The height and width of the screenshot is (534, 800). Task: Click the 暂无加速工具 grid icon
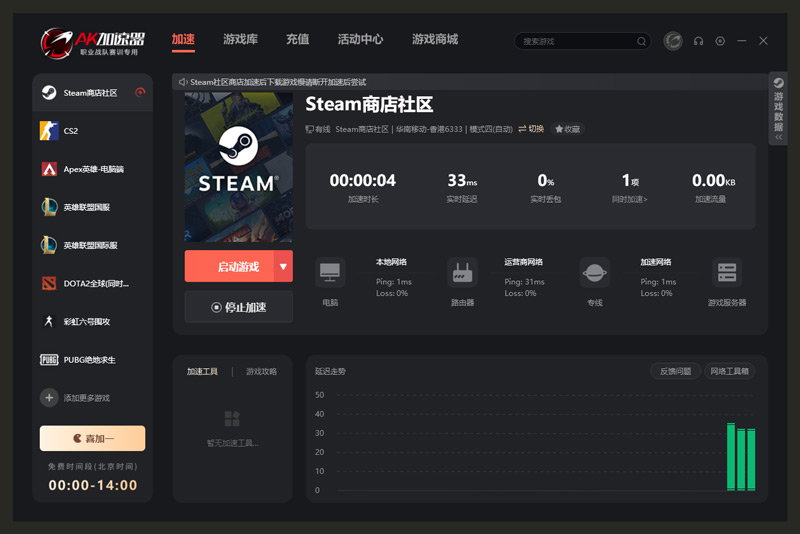click(232, 419)
